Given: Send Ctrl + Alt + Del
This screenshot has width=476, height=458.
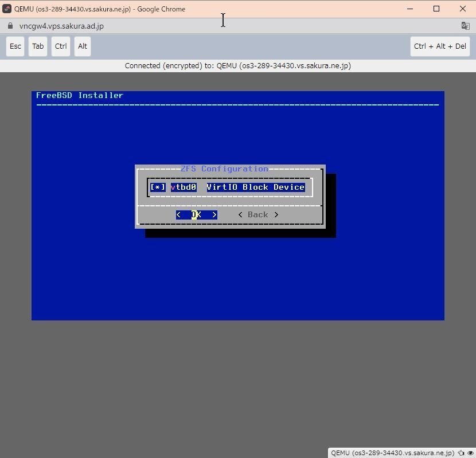Looking at the screenshot, I should [440, 46].
